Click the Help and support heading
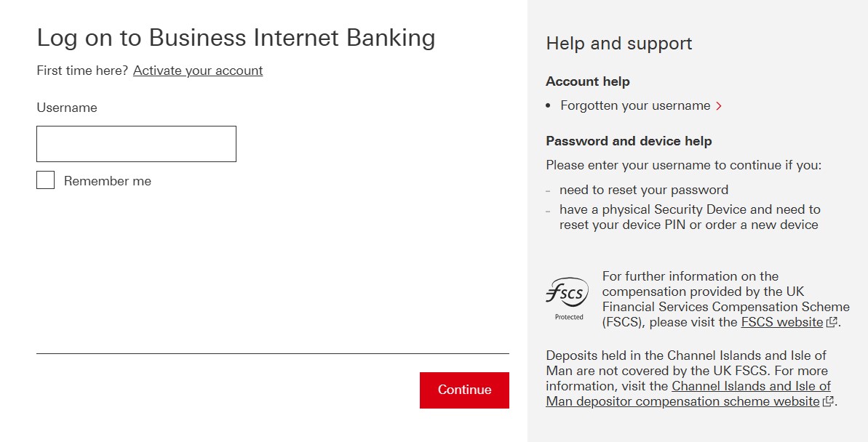Viewport: 868px width, 442px height. (x=618, y=44)
